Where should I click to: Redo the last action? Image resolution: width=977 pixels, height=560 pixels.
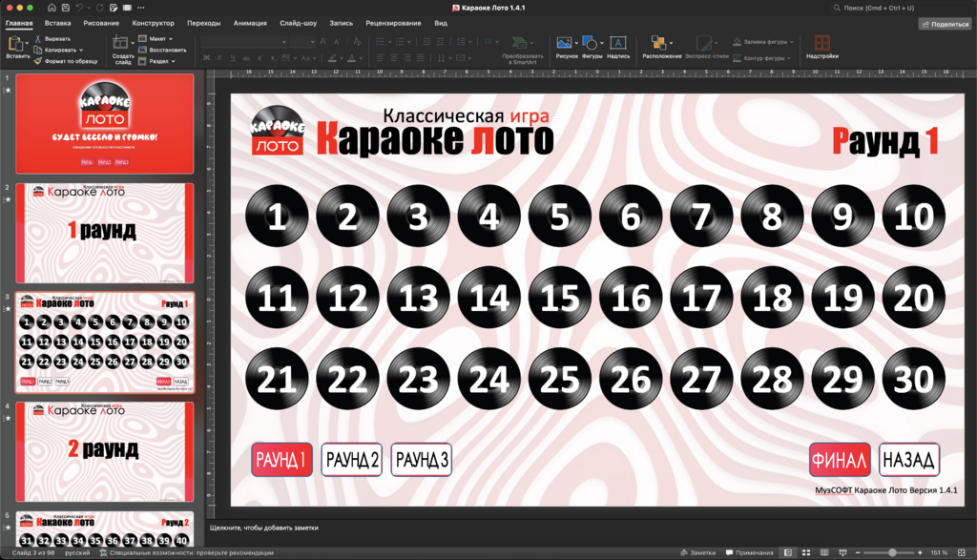tap(99, 8)
